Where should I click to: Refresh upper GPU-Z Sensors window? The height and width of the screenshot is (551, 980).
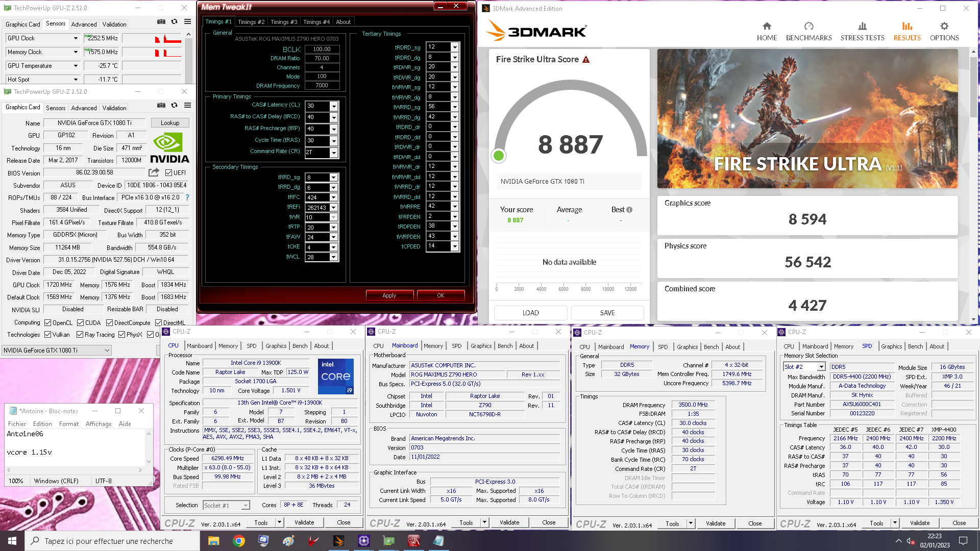pos(175,22)
